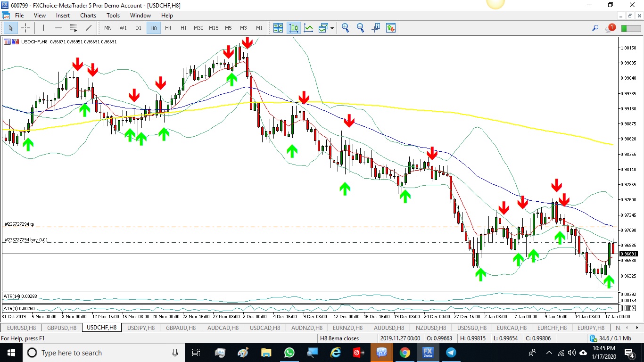This screenshot has width=644, height=362.
Task: Select the arrow cursor tool
Action: click(x=10, y=28)
